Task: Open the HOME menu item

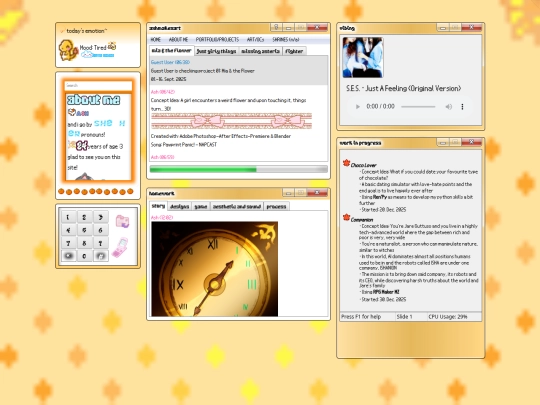Action: point(155,40)
